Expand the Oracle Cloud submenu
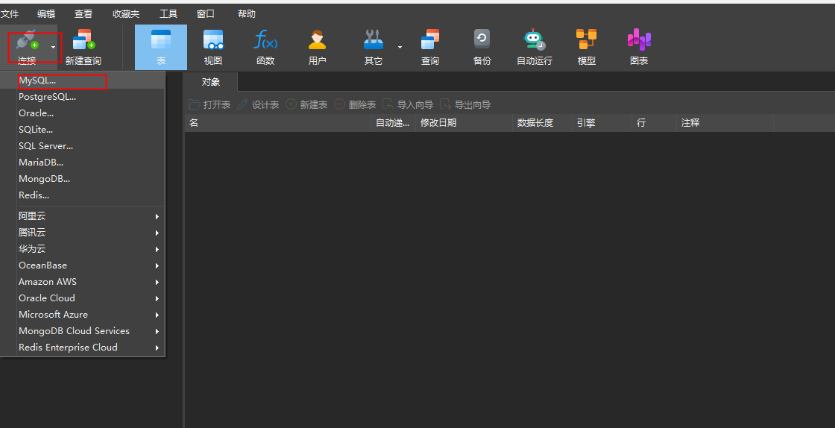Viewport: 835px width, 428px height. click(x=83, y=298)
